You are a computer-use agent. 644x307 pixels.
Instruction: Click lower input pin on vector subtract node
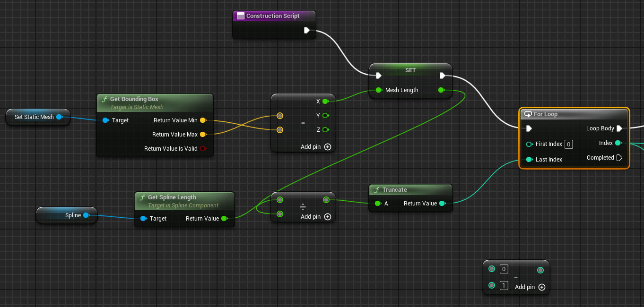pyautogui.click(x=280, y=130)
